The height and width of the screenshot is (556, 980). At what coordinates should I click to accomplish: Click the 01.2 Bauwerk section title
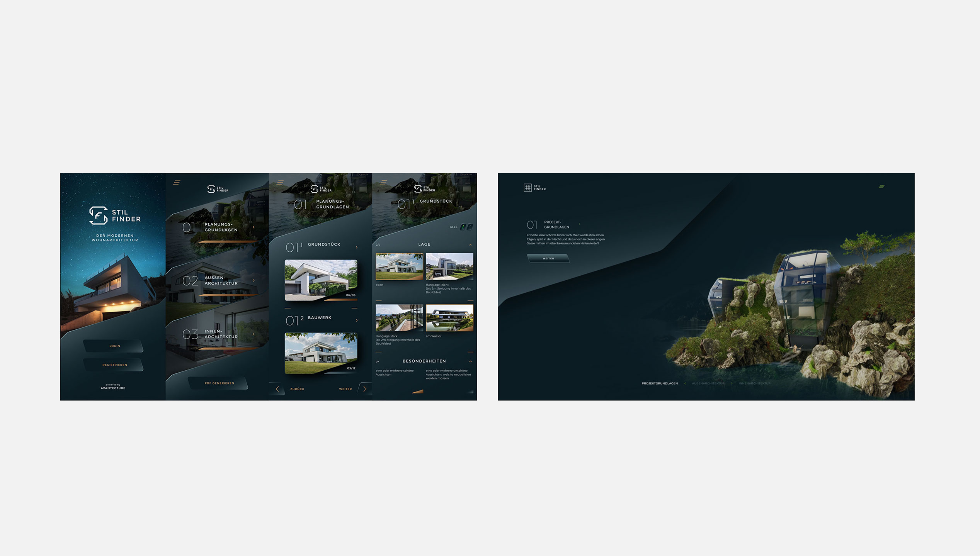(320, 318)
